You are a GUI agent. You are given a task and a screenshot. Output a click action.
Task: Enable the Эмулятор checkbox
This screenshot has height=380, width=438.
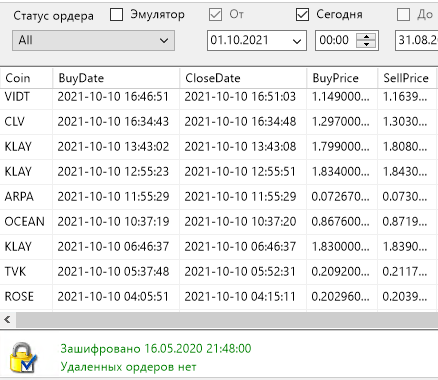[x=116, y=15]
